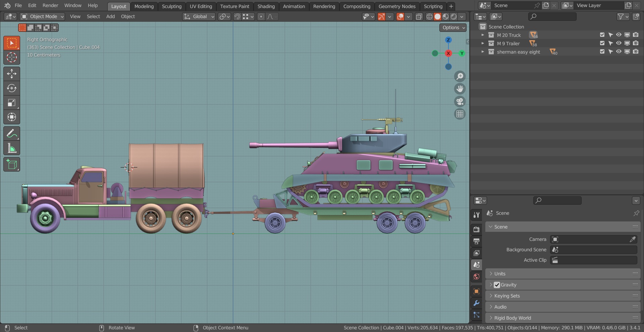Viewport: 644px width, 332px height.
Task: Hide M 9 Trailer in viewport
Action: pyautogui.click(x=619, y=43)
